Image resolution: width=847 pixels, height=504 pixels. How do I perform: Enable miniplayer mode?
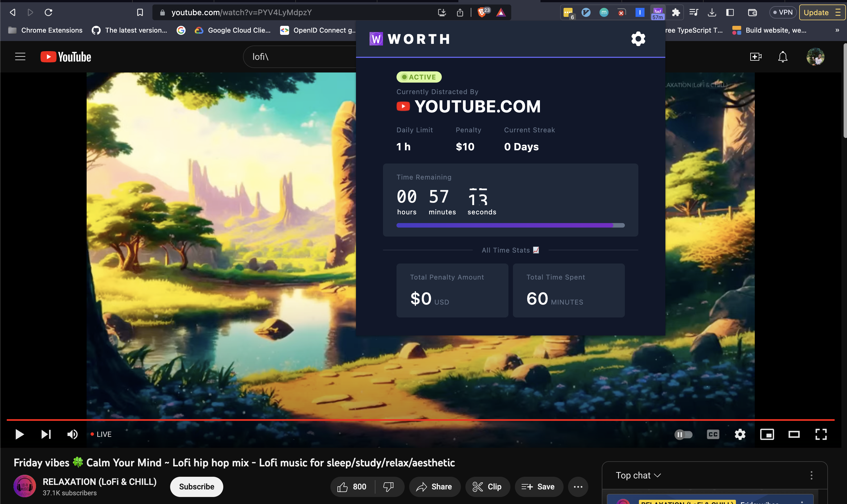pos(767,434)
